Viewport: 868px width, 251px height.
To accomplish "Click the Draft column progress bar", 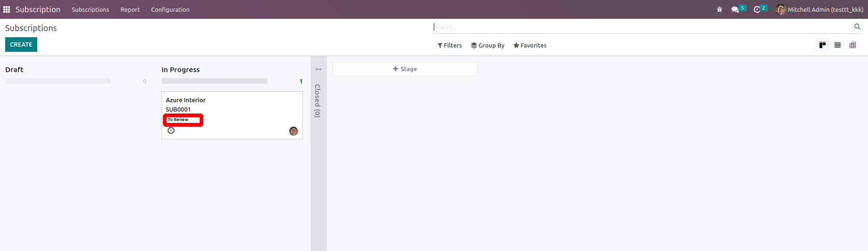I will tap(58, 81).
